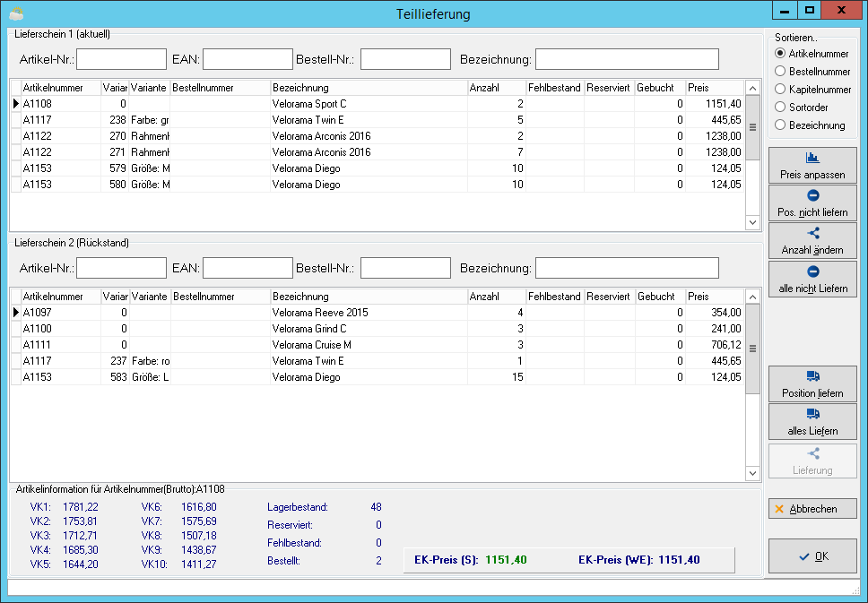Screen dimensions: 868x603
Task: Focus Bestell-Nr. field in Lieferschein 2
Action: click(x=406, y=268)
